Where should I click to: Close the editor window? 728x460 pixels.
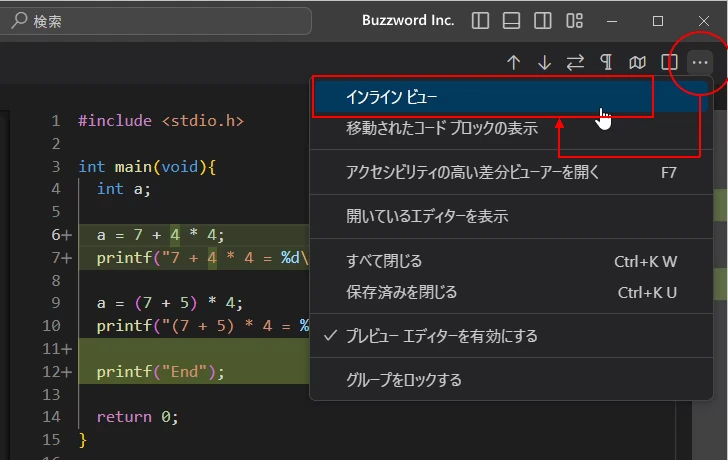tap(704, 21)
